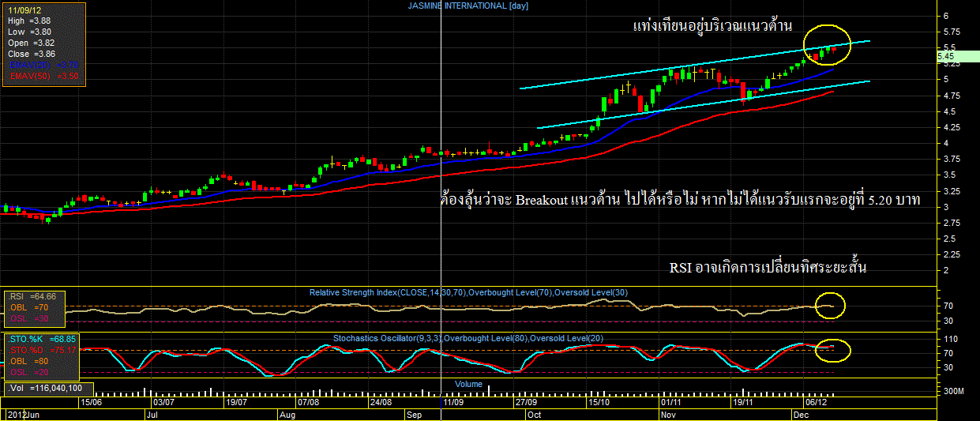Click the 03/07 date label
980x421 pixels.
163,401
